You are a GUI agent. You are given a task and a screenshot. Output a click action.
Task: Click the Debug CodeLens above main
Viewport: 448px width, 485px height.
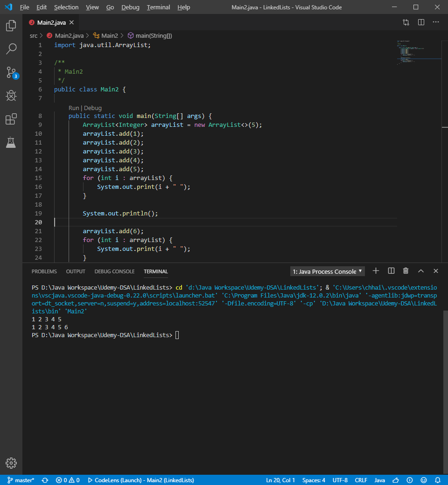93,108
